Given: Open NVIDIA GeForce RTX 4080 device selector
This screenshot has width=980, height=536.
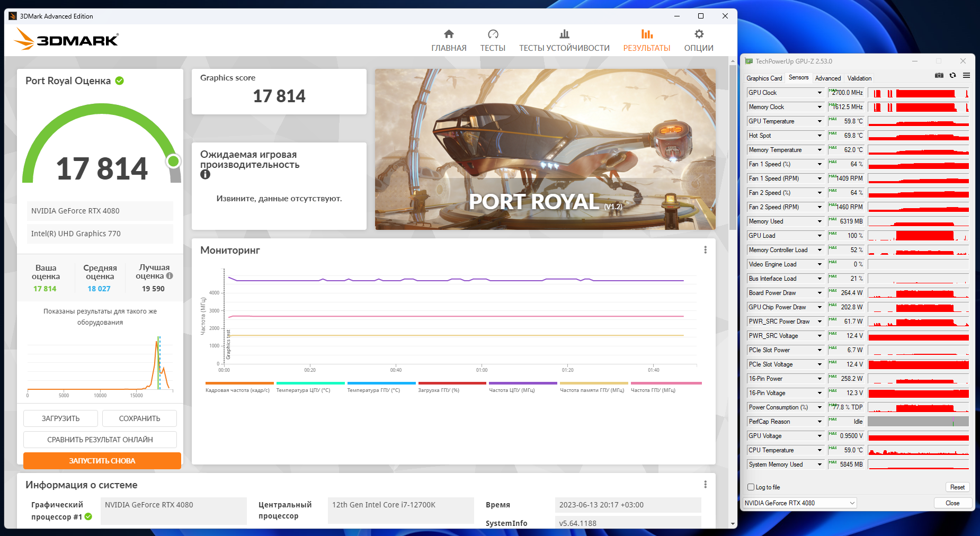Looking at the screenshot, I should (x=799, y=503).
